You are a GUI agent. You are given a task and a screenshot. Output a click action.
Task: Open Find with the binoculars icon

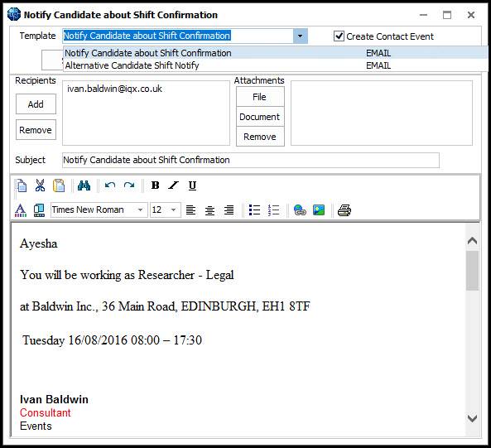point(84,185)
